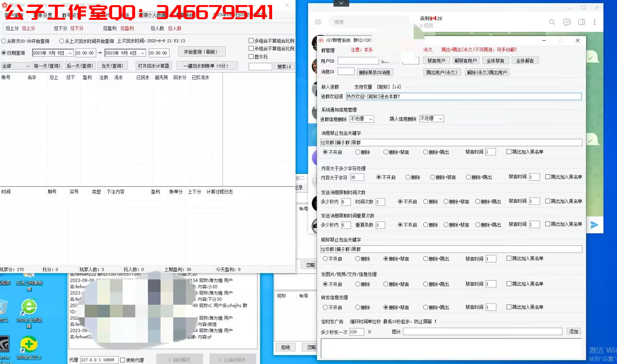The height and width of the screenshot is (364, 617).
Task: Click 全体解言 button
Action: coord(525,61)
